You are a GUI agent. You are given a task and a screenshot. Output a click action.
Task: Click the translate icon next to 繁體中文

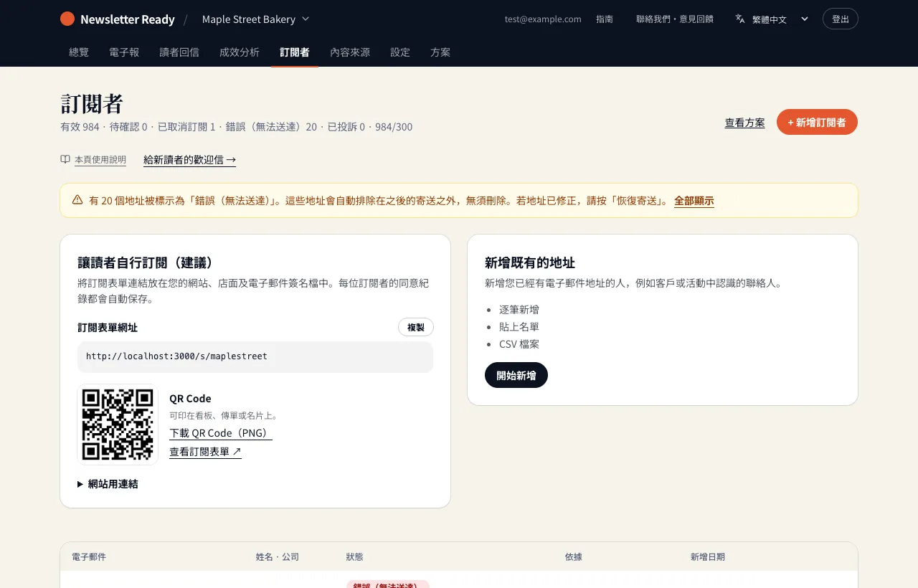pyautogui.click(x=740, y=19)
